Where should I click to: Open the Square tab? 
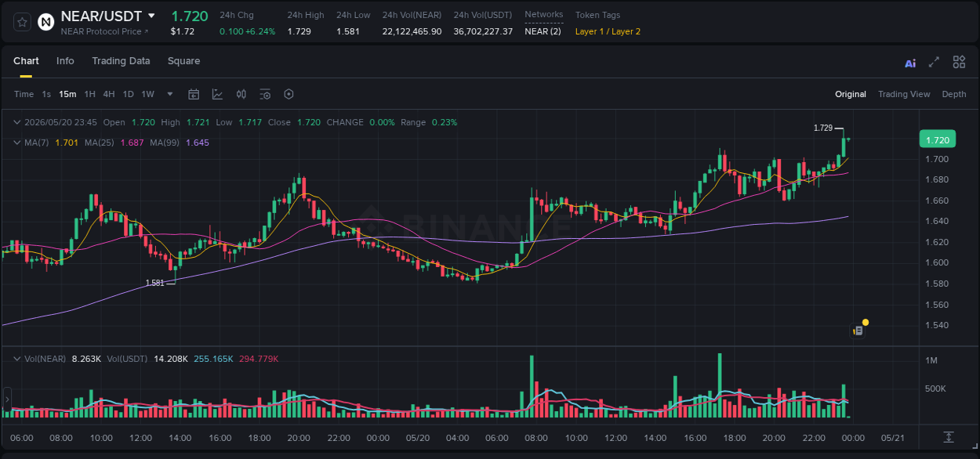pyautogui.click(x=183, y=61)
